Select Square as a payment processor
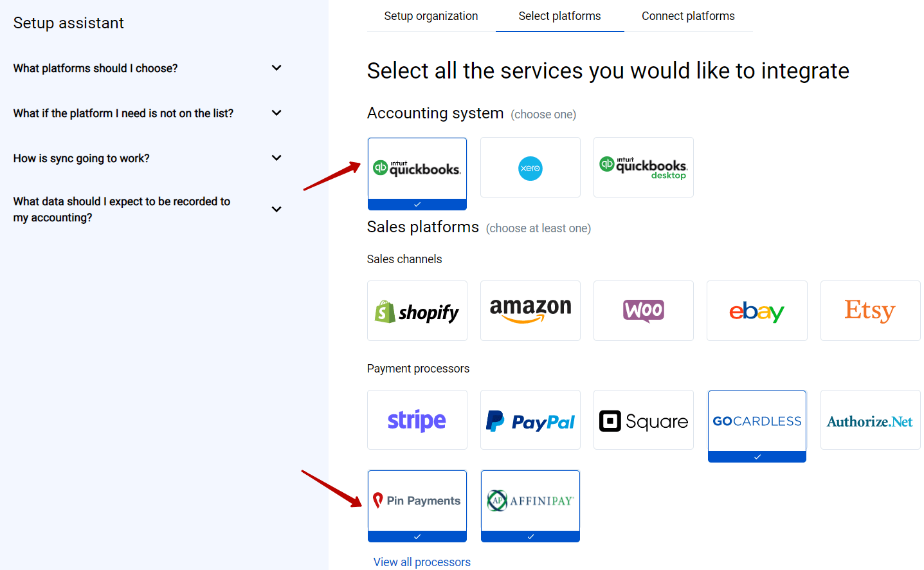Screen dimensions: 924x570 coord(643,419)
